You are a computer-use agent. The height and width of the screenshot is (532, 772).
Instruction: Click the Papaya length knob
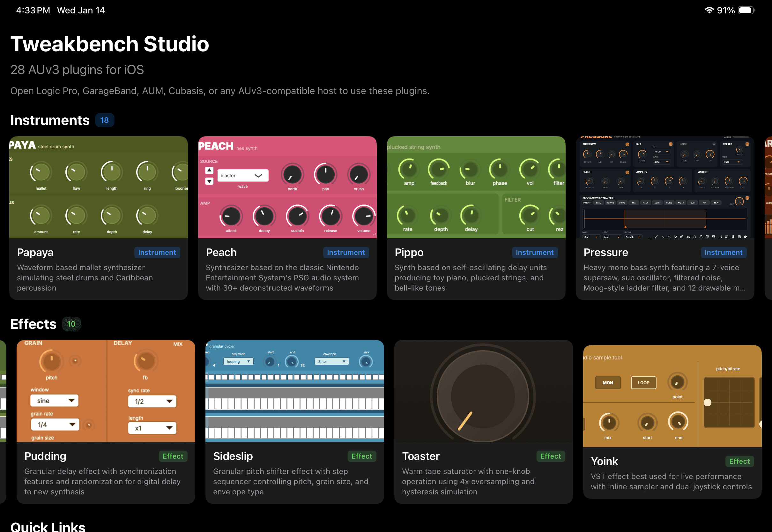tap(112, 172)
